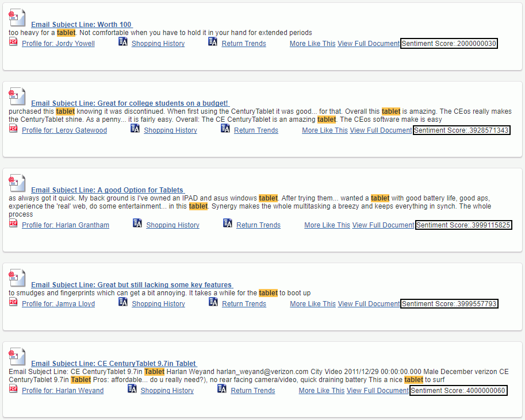Screen dimensions: 525x420
Task: Click PDF icon next to Leroy Gatewood profile
Action: click(13, 129)
